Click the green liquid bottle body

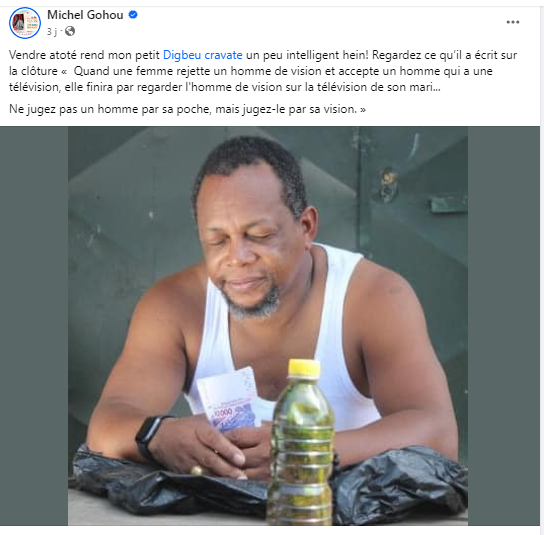pyautogui.click(x=302, y=451)
